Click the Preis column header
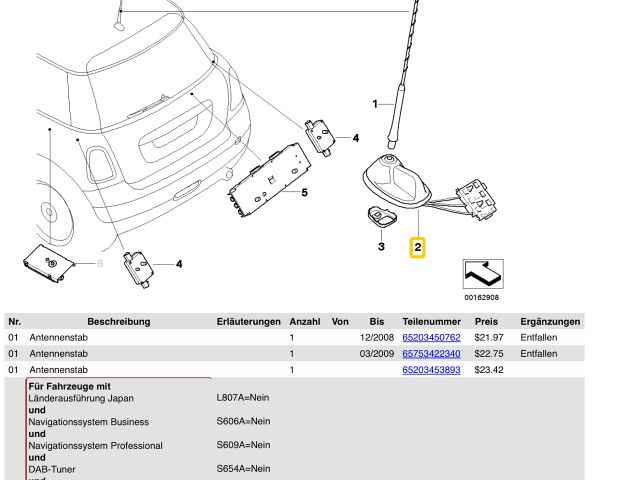640x480 pixels. tap(487, 322)
